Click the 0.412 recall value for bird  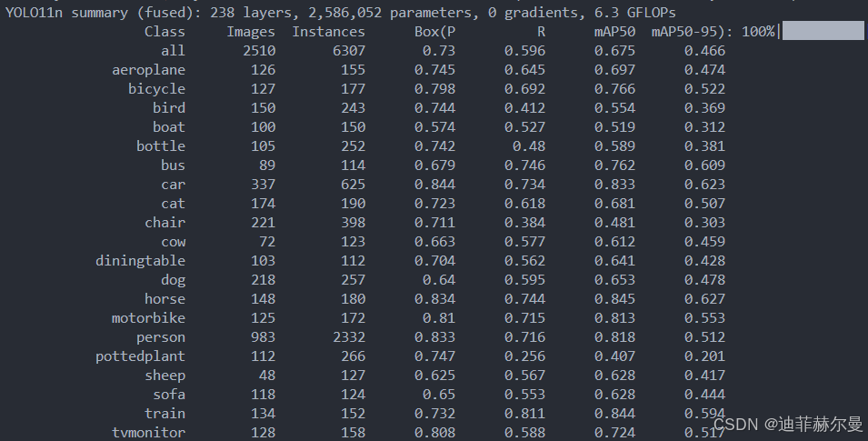point(524,107)
